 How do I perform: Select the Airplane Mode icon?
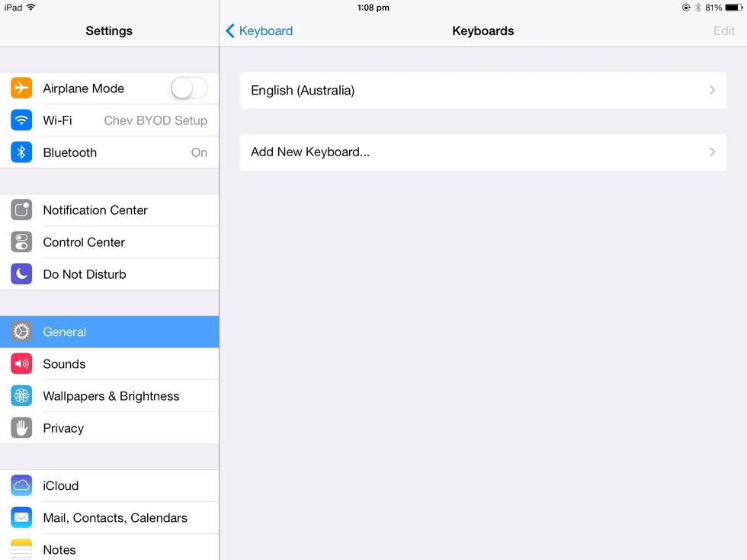pos(21,88)
